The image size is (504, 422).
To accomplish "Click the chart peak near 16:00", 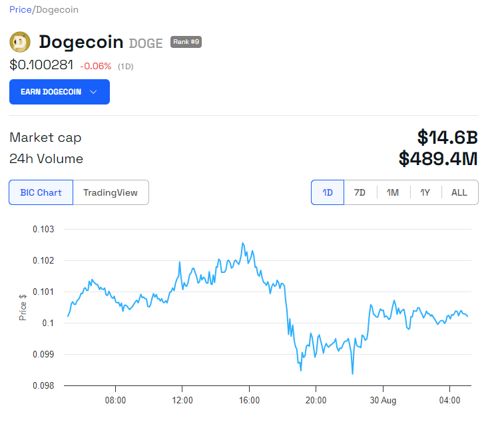I will (x=243, y=244).
